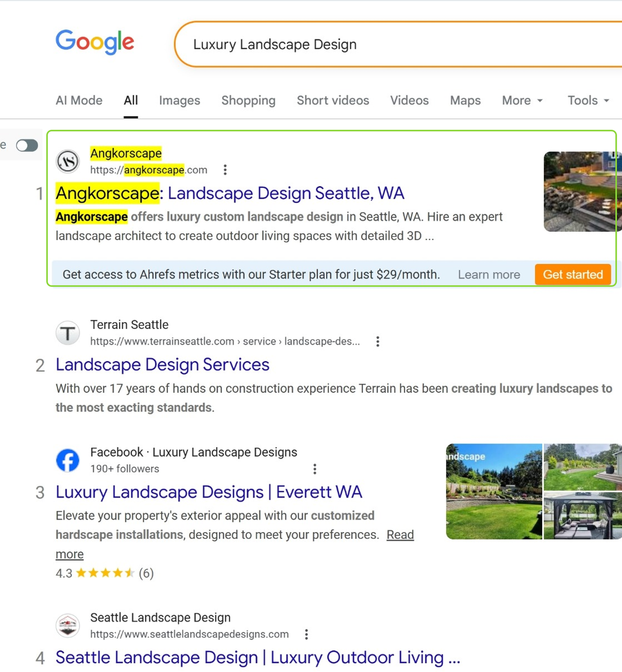Click the 4.3 star rating stars
Image resolution: width=622 pixels, height=672 pixels.
point(105,573)
